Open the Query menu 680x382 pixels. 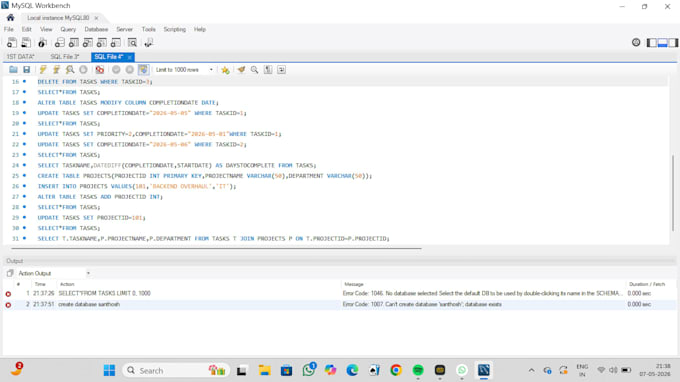point(68,29)
